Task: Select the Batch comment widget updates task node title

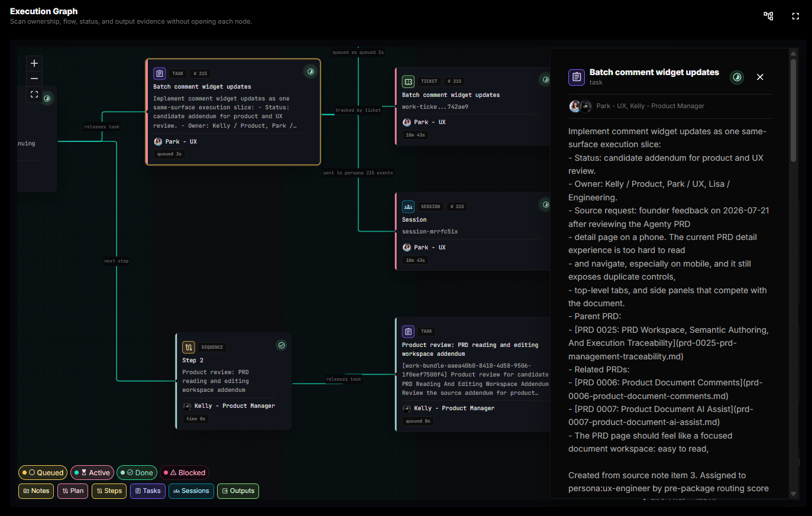Action: pyautogui.click(x=202, y=87)
